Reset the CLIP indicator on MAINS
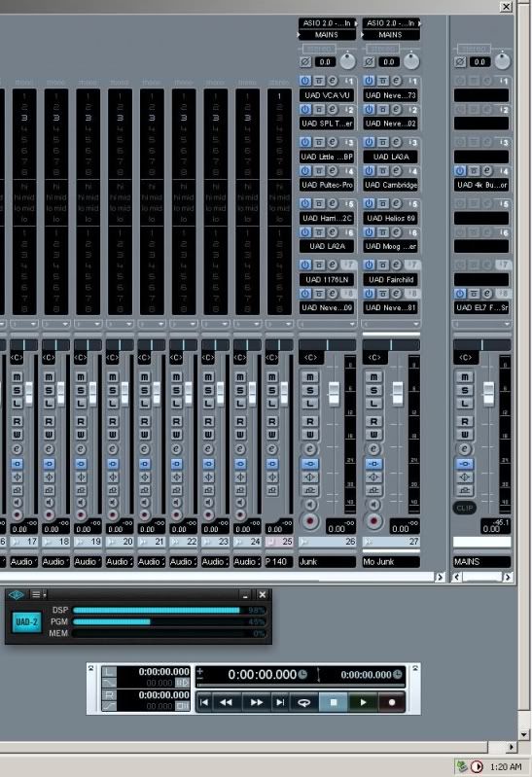This screenshot has width=532, height=777. tap(465, 508)
